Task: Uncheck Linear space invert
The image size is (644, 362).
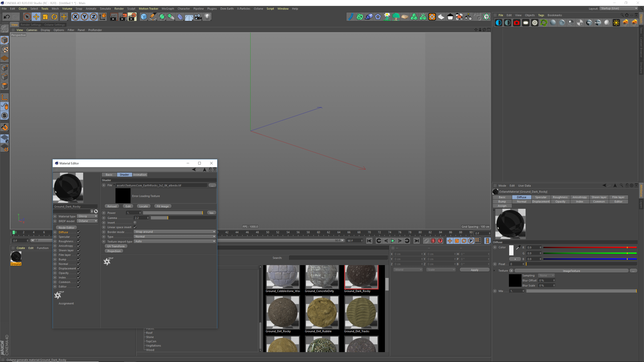Action: tap(135, 227)
